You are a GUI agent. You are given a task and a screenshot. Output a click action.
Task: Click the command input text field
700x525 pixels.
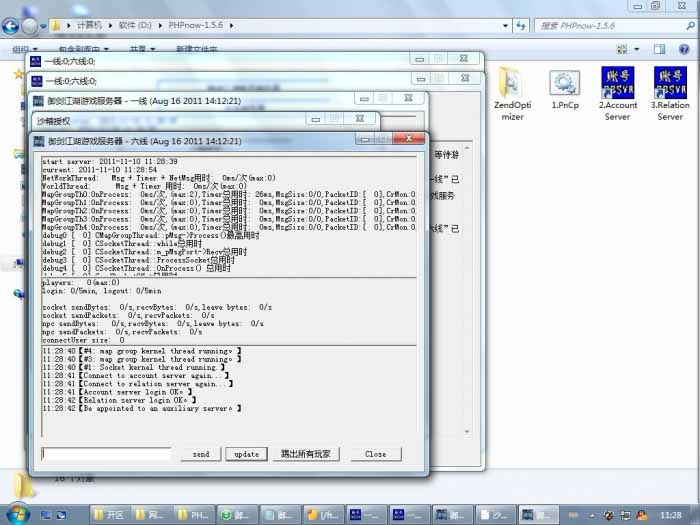pyautogui.click(x=111, y=454)
